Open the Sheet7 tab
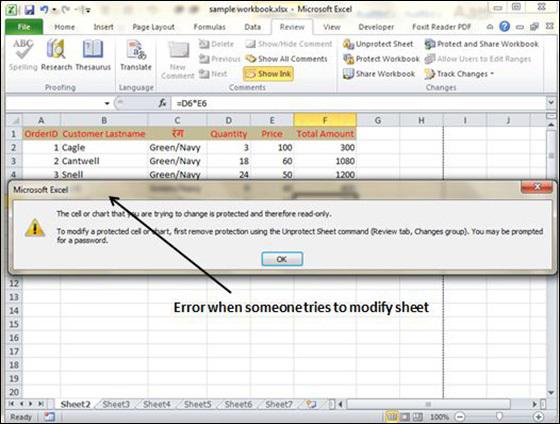Image resolution: width=560 pixels, height=424 pixels. tap(279, 404)
